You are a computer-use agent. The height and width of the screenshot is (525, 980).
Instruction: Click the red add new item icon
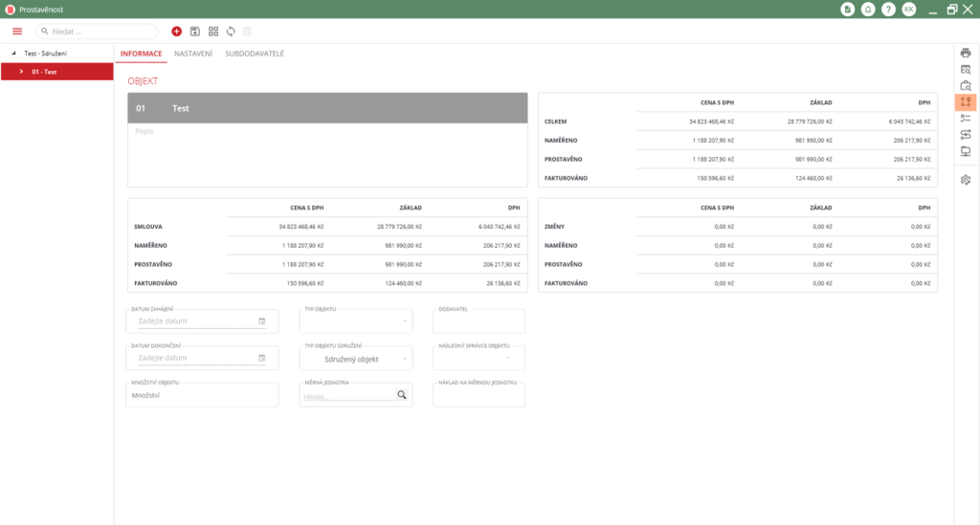pos(177,32)
